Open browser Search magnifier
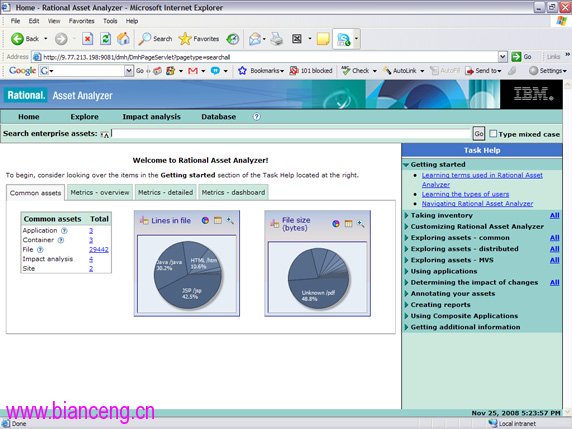The height and width of the screenshot is (429, 572). (155, 39)
